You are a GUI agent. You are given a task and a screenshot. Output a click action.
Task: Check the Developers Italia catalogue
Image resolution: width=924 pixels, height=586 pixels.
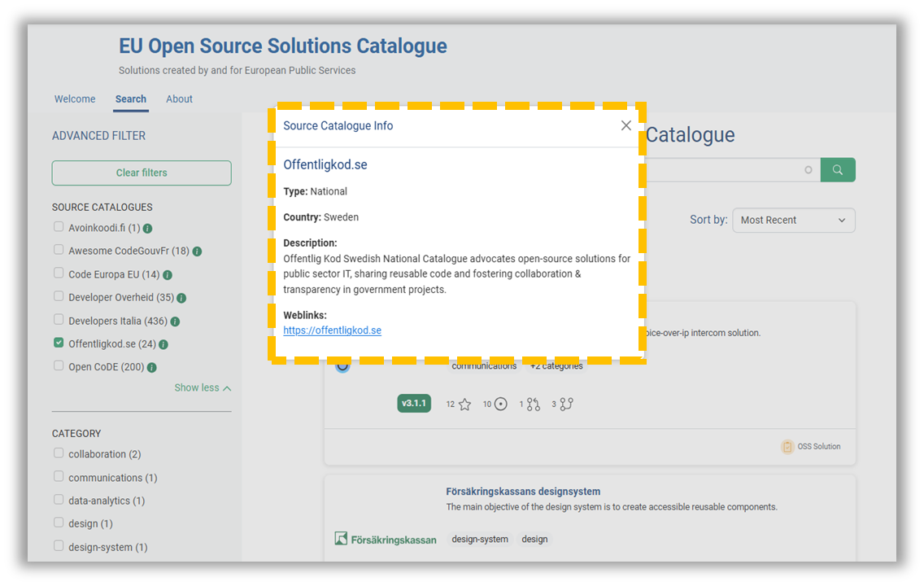click(59, 319)
